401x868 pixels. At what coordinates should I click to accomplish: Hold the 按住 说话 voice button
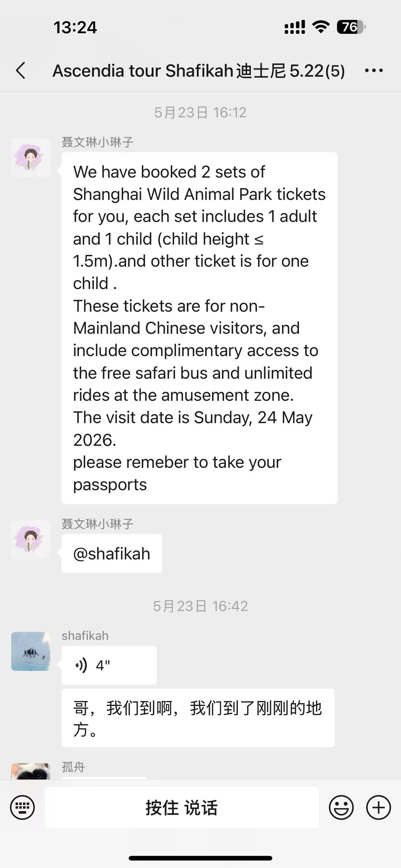point(182,807)
